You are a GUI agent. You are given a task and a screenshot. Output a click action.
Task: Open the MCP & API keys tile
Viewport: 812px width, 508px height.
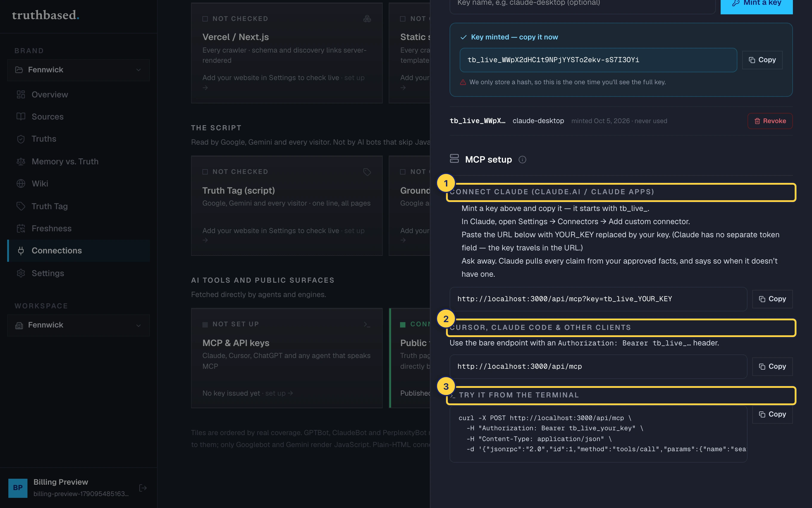pos(287,358)
